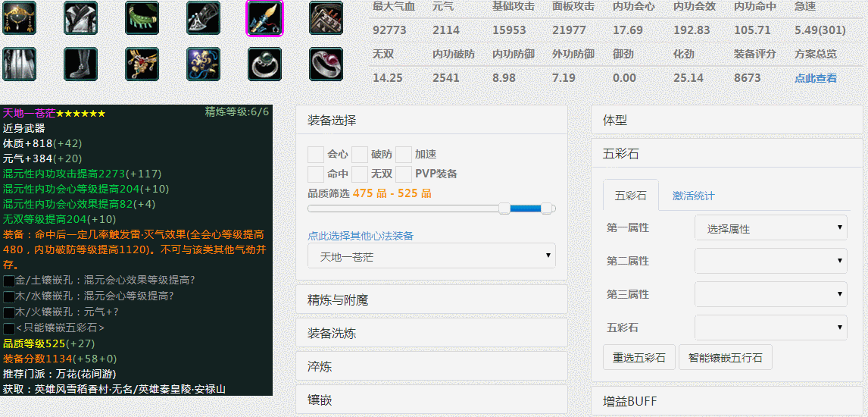
Task: Enable the 破防 filter checkbox
Action: [360, 155]
